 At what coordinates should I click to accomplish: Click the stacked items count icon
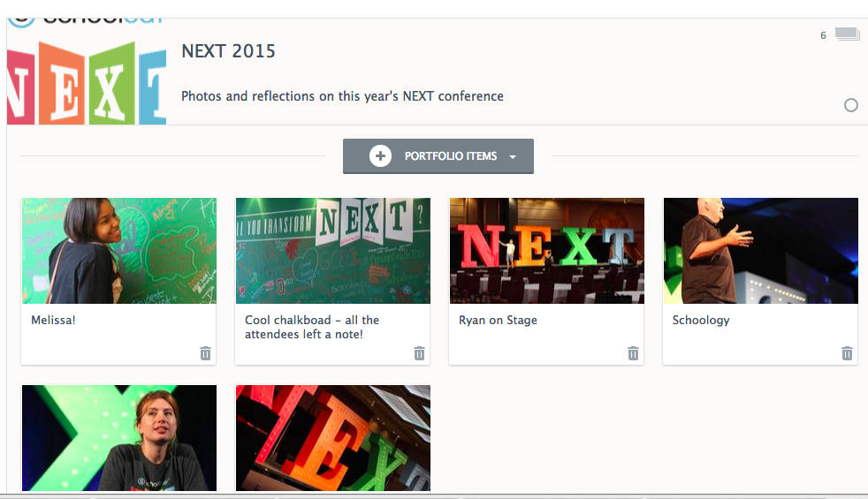pyautogui.click(x=847, y=35)
